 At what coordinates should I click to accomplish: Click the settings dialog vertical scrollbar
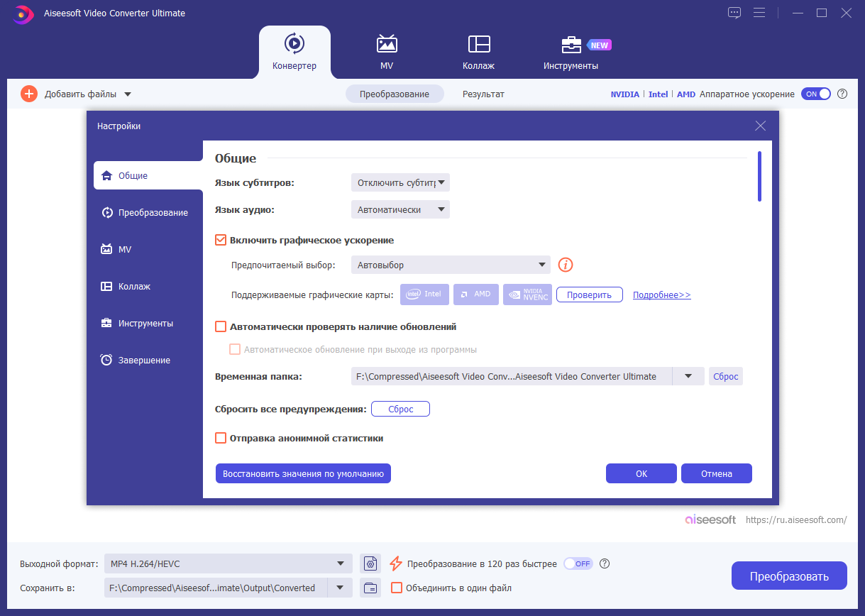pos(759,177)
